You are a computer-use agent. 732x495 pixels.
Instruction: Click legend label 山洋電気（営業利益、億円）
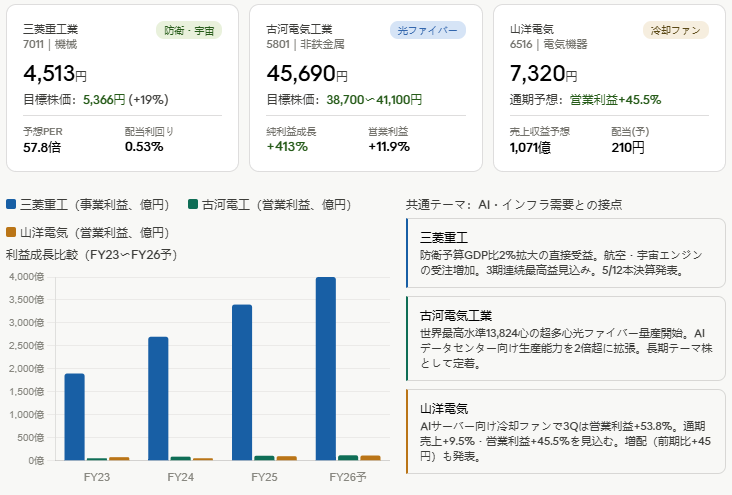[94, 233]
